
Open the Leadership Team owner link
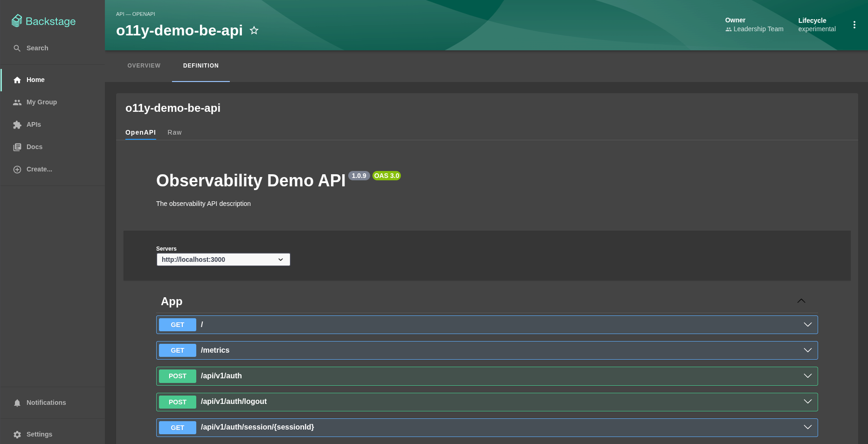coord(758,29)
